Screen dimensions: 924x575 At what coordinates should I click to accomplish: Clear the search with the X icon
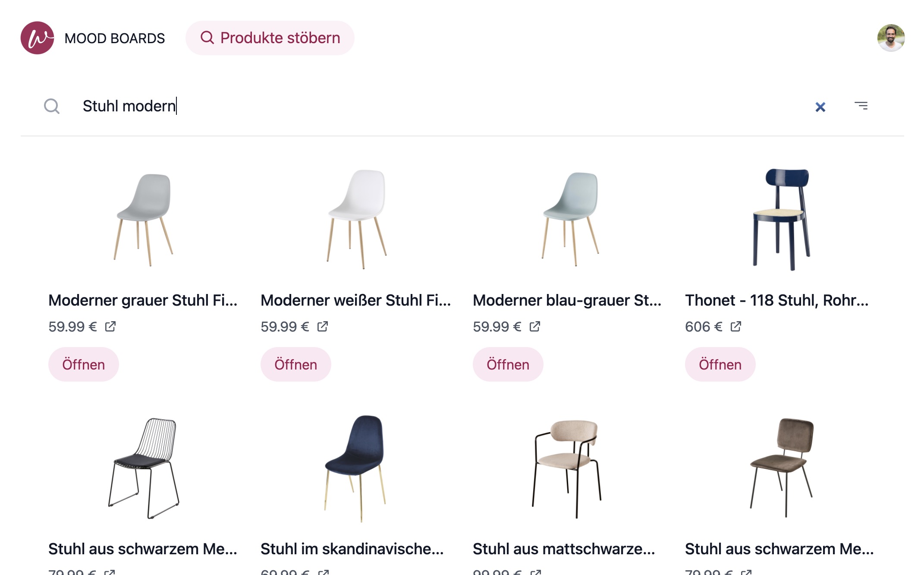[x=821, y=107]
